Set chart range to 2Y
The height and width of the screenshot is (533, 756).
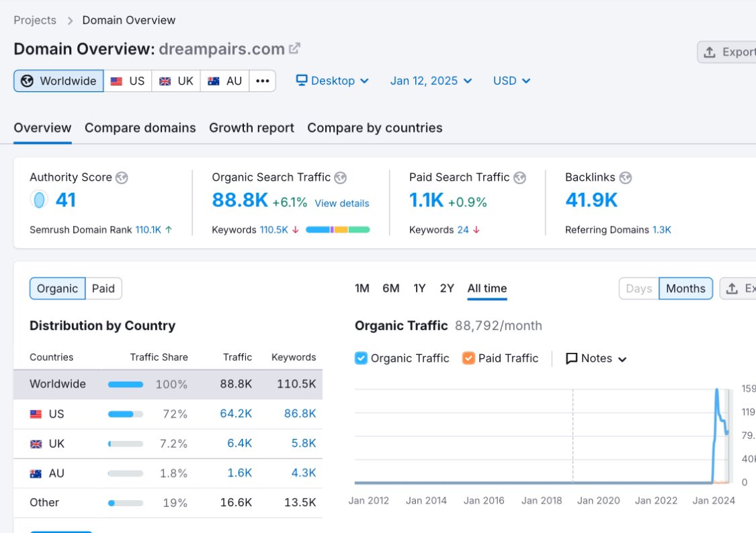447,288
